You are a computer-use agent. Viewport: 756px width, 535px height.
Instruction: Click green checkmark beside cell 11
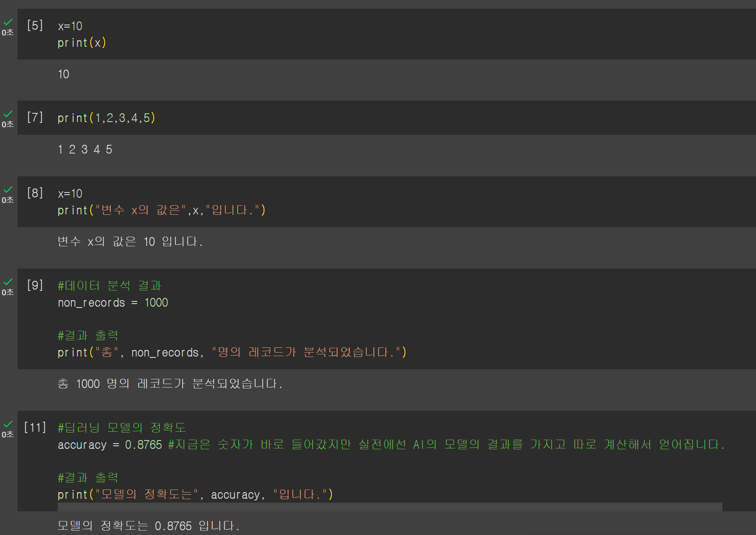tap(8, 424)
